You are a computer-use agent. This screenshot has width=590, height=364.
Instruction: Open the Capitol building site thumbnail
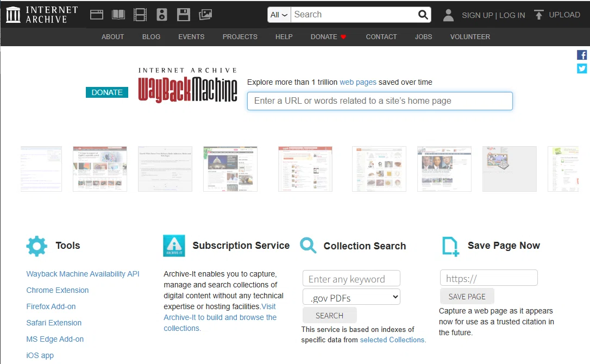(x=230, y=169)
